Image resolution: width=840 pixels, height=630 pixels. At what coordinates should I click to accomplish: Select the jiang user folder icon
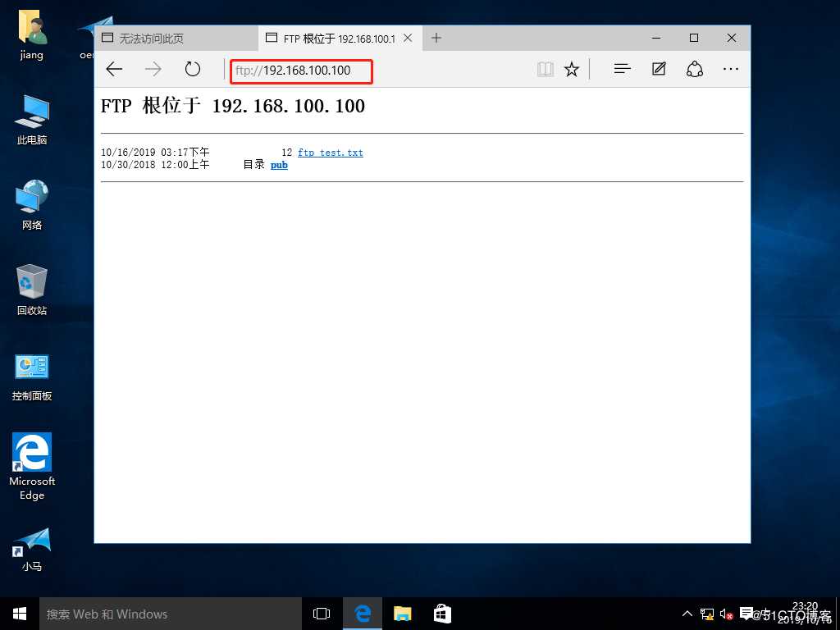pos(32,36)
